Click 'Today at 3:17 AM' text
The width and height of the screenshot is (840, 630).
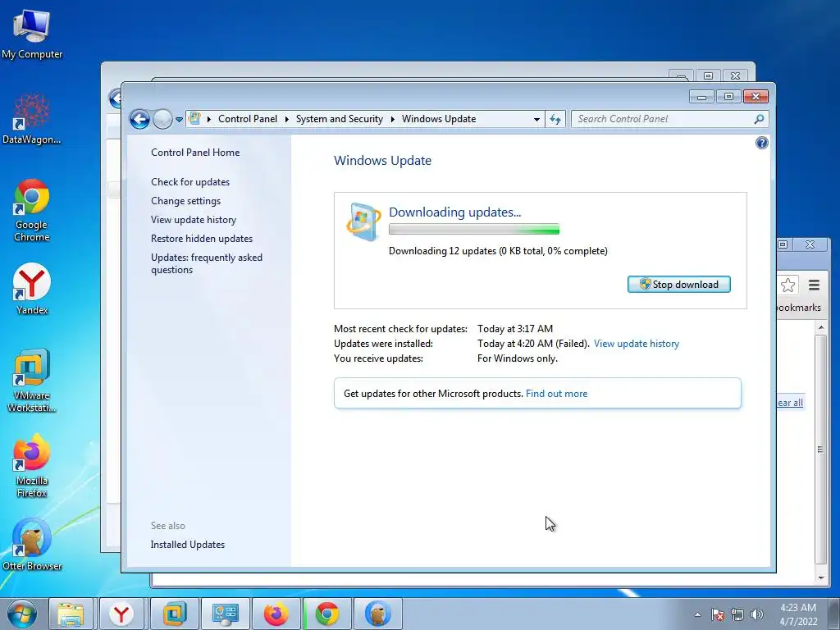pyautogui.click(x=515, y=329)
